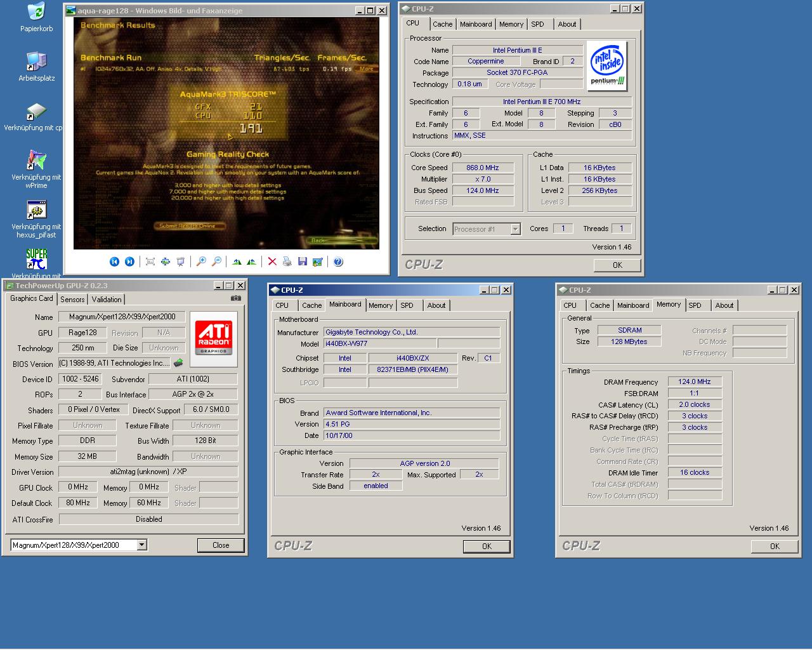This screenshot has width=812, height=650.
Task: Select the Super PI desktop shortcut
Action: point(36,263)
